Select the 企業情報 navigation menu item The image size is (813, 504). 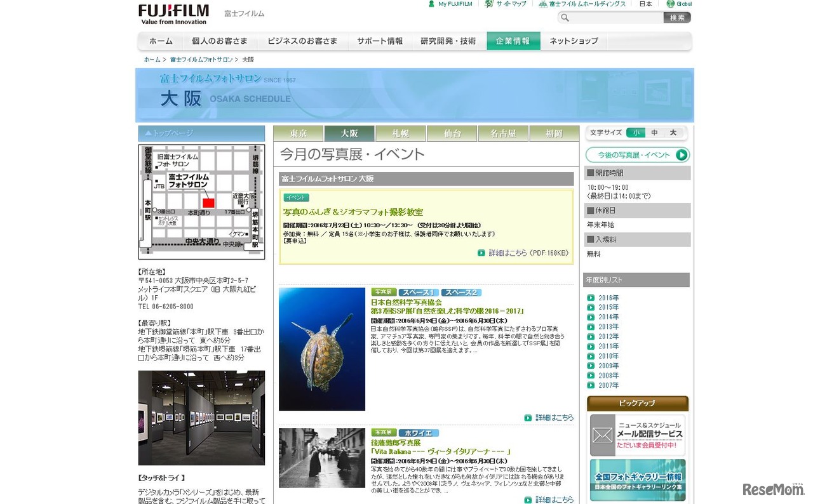(513, 41)
